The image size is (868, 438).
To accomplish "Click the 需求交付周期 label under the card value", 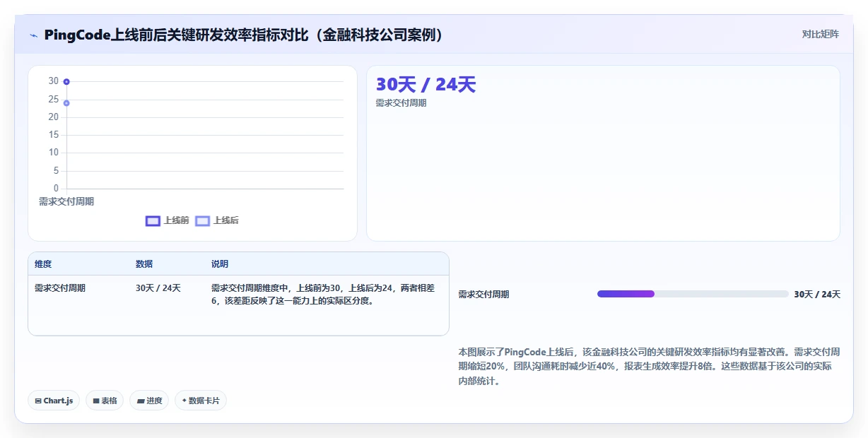I will coord(401,103).
